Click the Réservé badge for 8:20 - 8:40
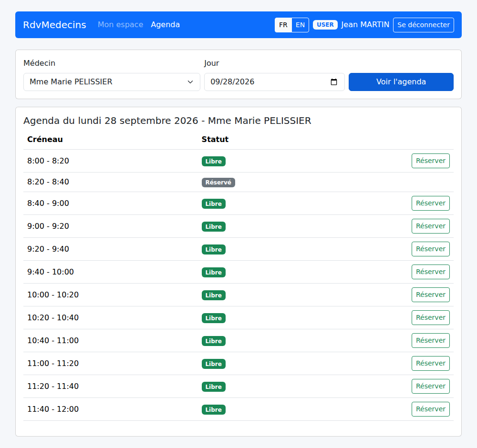Screen dimensions: 477x448 tap(218, 183)
